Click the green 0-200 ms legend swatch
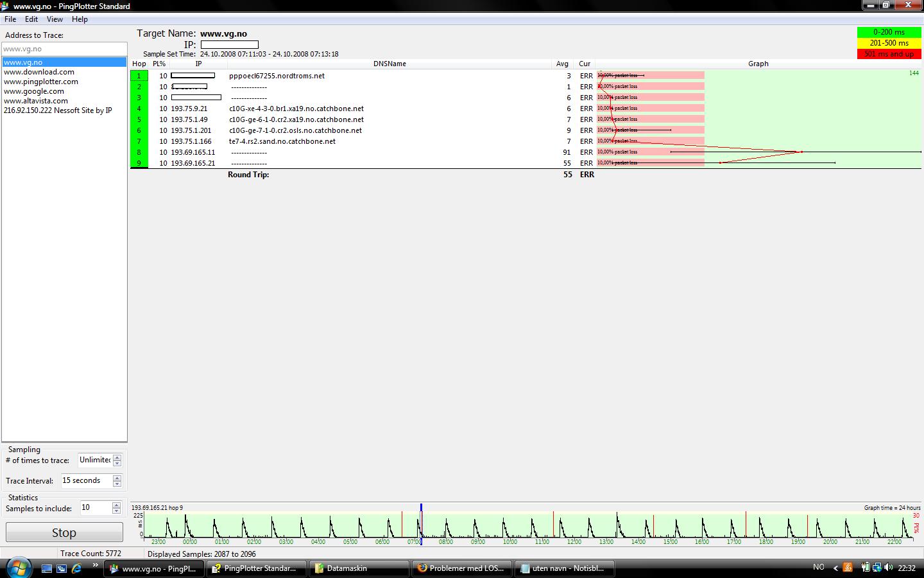The width and height of the screenshot is (924, 578). (x=889, y=32)
